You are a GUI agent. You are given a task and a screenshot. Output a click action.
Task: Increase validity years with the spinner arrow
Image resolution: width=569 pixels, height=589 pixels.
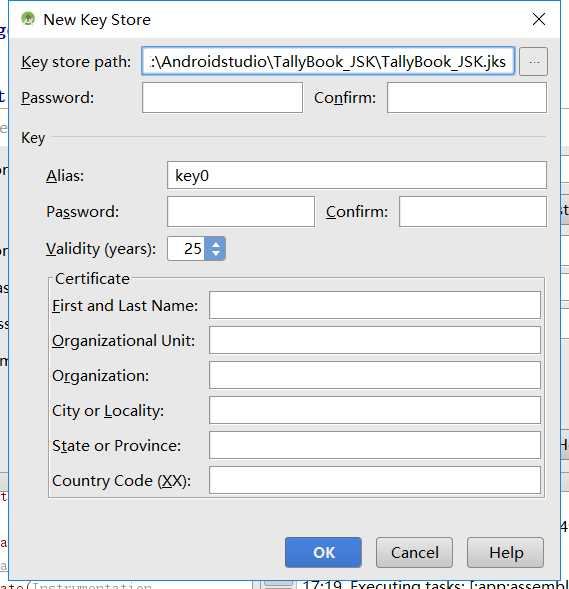[x=216, y=244]
